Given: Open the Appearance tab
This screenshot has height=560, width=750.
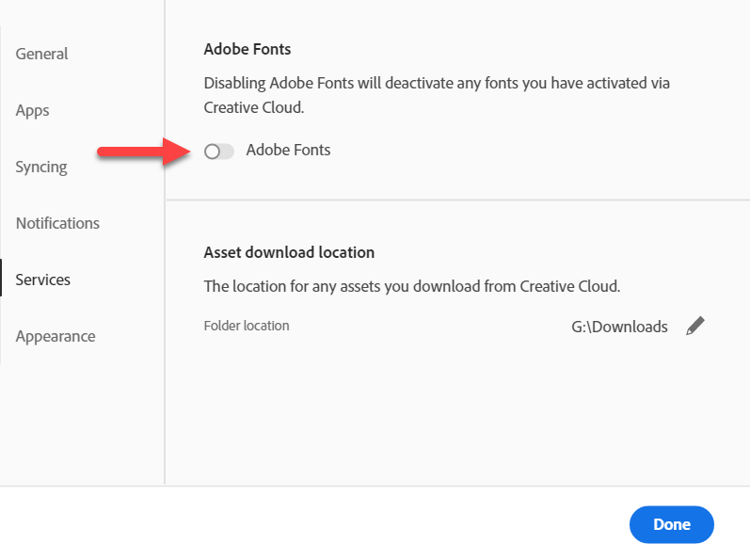Looking at the screenshot, I should pos(56,336).
